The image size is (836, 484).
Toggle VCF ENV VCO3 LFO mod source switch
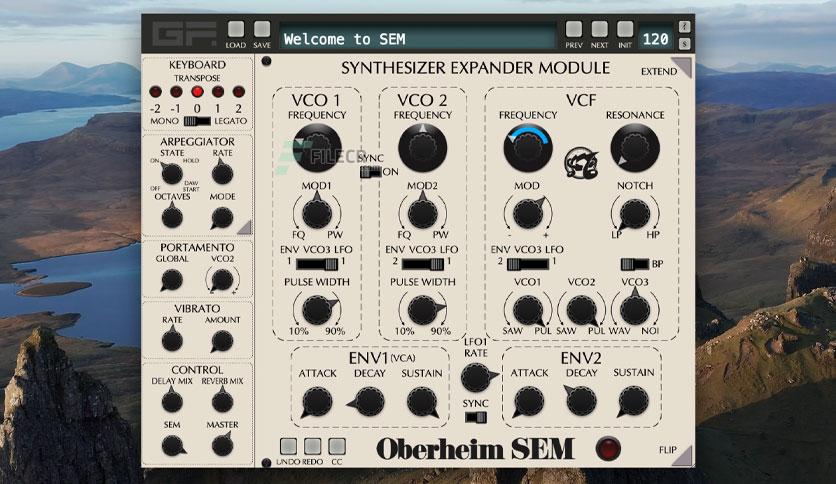coord(527,264)
